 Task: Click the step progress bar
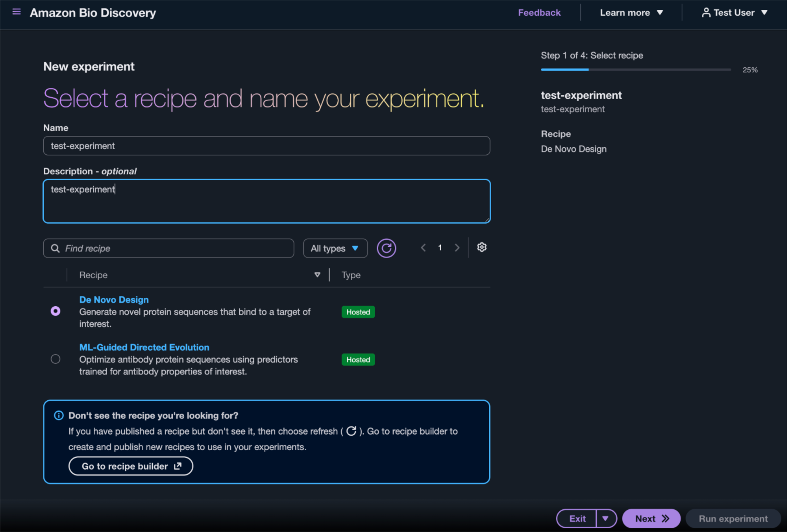click(x=636, y=70)
